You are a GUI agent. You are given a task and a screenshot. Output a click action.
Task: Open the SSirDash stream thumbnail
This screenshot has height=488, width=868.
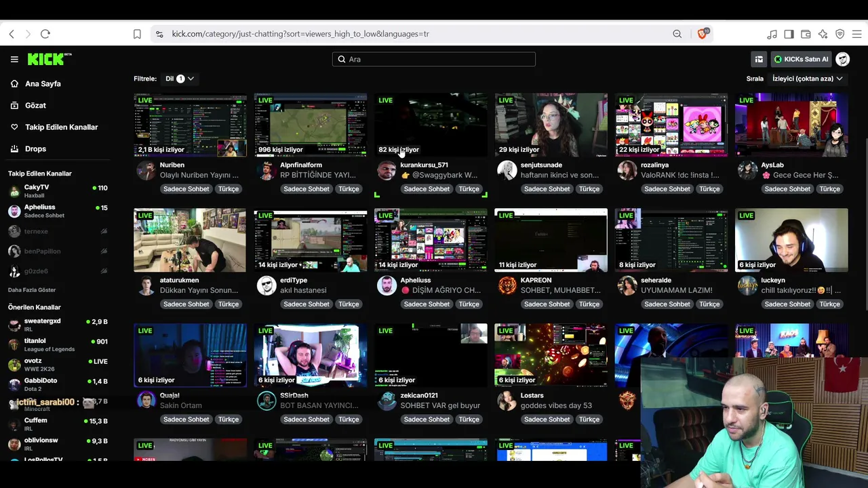click(x=311, y=355)
